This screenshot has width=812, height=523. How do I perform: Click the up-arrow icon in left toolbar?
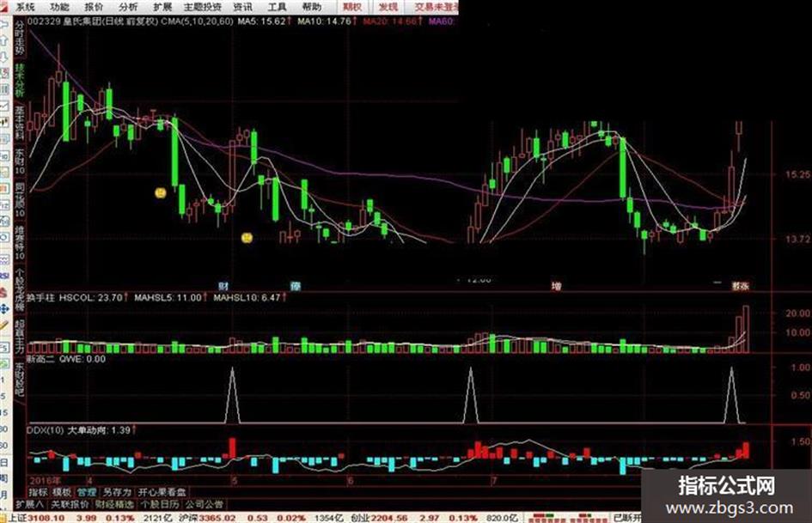click(x=4, y=40)
